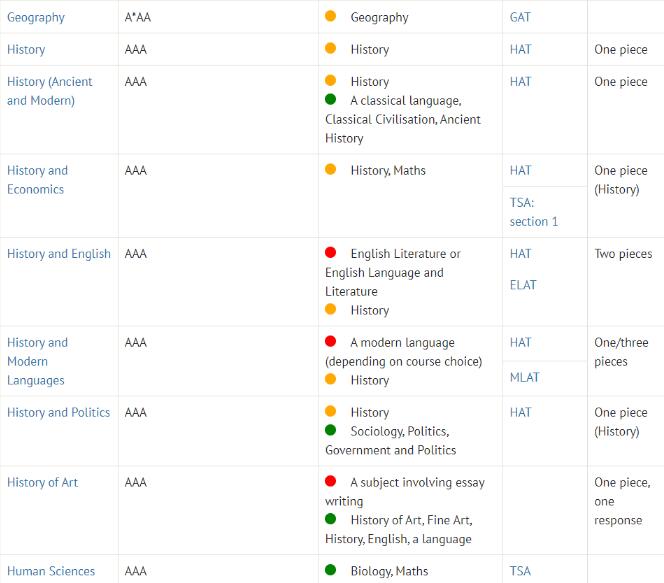Click the History course link
Viewport: 664px width, 583px height.
tap(26, 49)
